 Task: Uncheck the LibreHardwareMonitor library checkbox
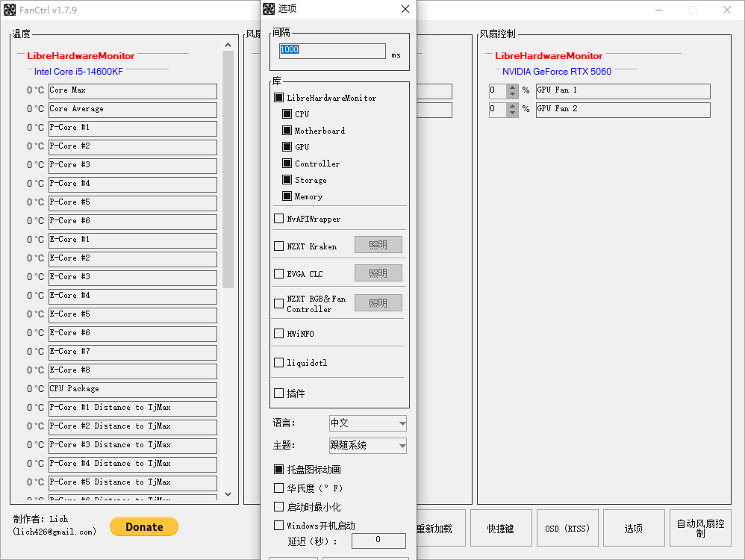(279, 98)
